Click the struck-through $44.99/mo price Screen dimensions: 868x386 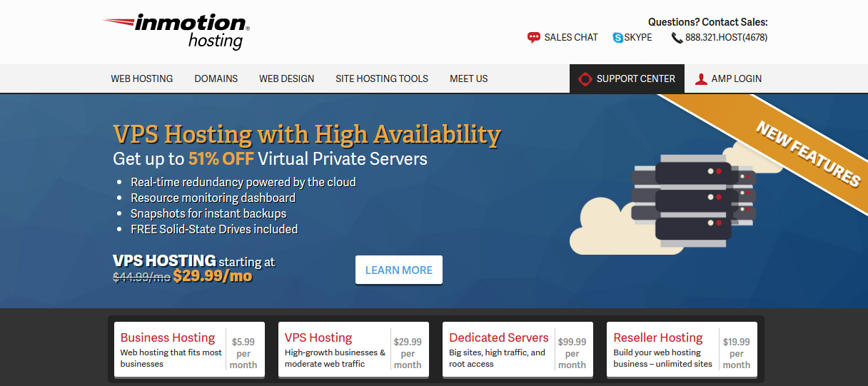click(x=141, y=277)
